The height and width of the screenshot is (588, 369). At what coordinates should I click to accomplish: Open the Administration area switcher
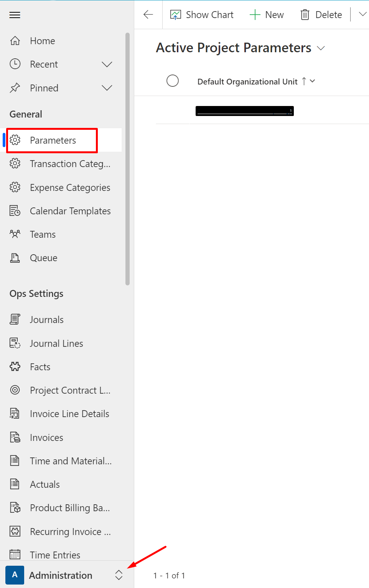pyautogui.click(x=119, y=575)
